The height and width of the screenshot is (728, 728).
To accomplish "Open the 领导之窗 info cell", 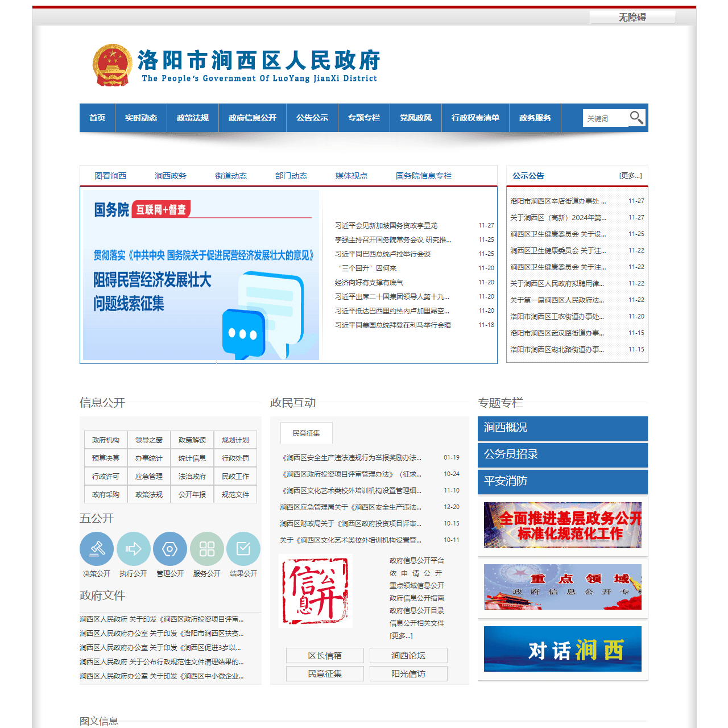I will pyautogui.click(x=149, y=440).
